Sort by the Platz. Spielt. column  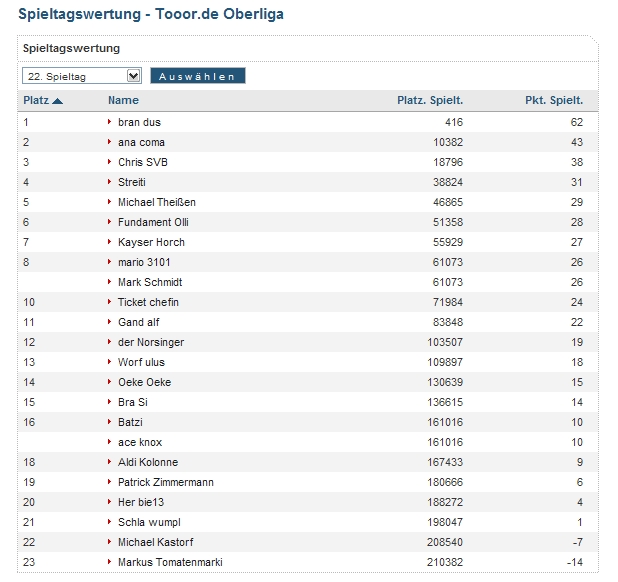430,100
